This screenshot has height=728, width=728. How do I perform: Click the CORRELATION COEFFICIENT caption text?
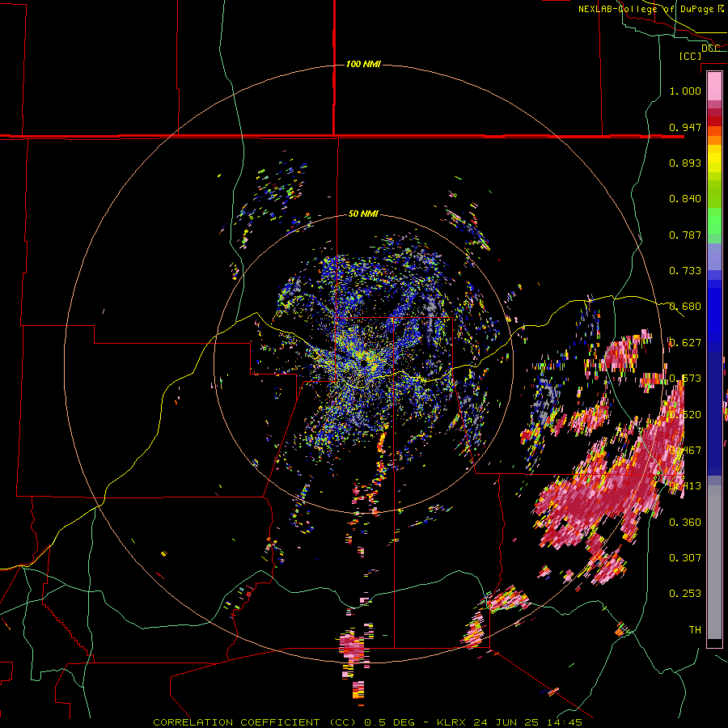click(x=236, y=722)
